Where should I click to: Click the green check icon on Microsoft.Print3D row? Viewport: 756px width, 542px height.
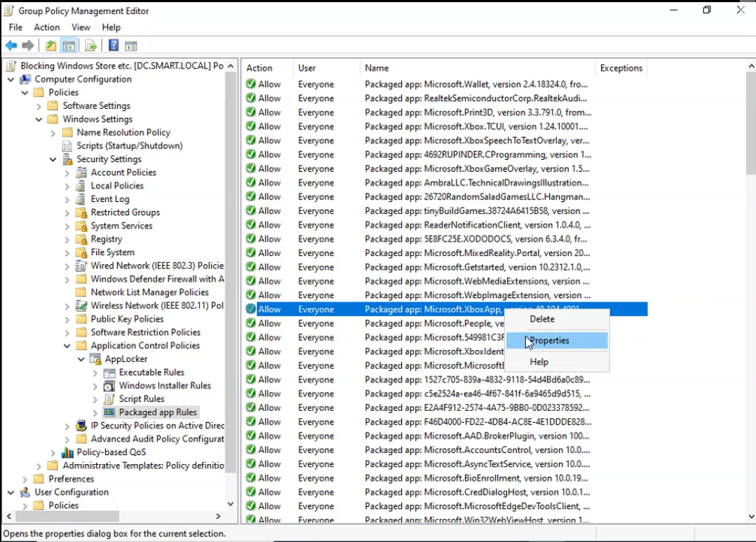pyautogui.click(x=251, y=112)
